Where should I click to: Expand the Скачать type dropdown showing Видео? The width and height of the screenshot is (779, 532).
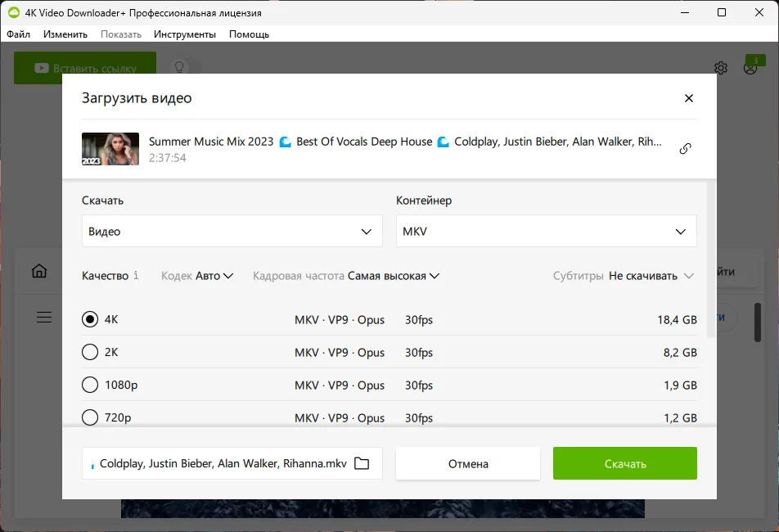[x=232, y=232]
